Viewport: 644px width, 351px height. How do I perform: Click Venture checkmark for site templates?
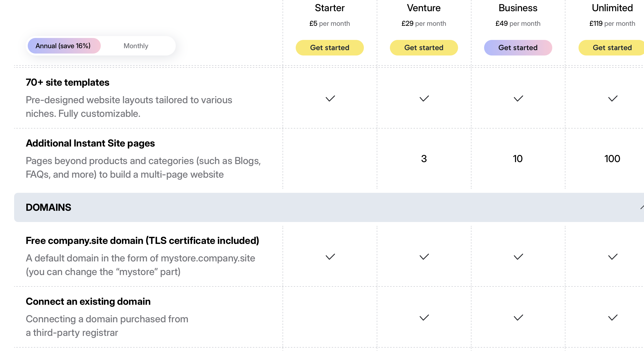(424, 99)
